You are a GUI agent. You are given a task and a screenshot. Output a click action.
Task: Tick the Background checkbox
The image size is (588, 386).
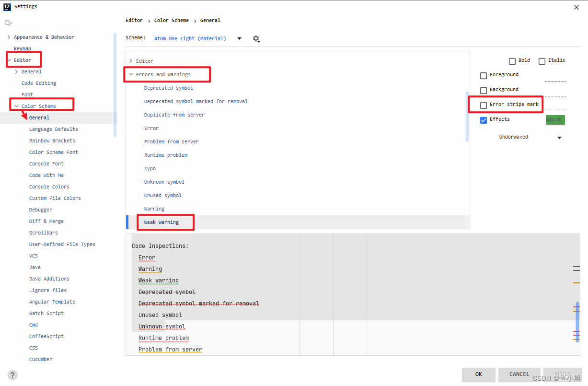(x=484, y=90)
